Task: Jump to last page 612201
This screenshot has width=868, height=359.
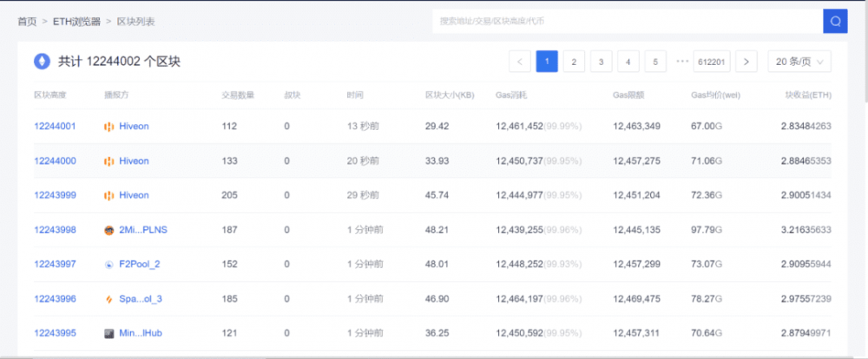Action: 712,62
